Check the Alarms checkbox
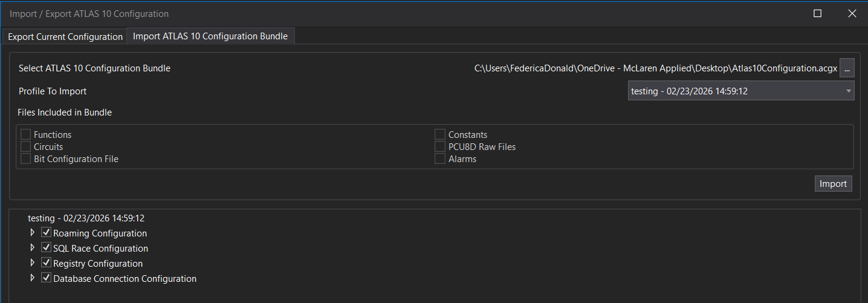Screen dimensions: 868x303 pyautogui.click(x=440, y=158)
